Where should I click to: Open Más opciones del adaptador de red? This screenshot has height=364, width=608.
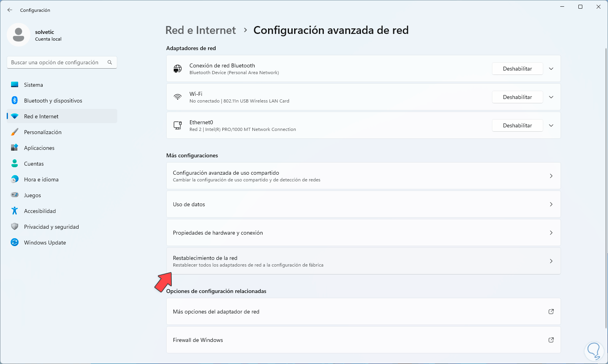coord(363,312)
